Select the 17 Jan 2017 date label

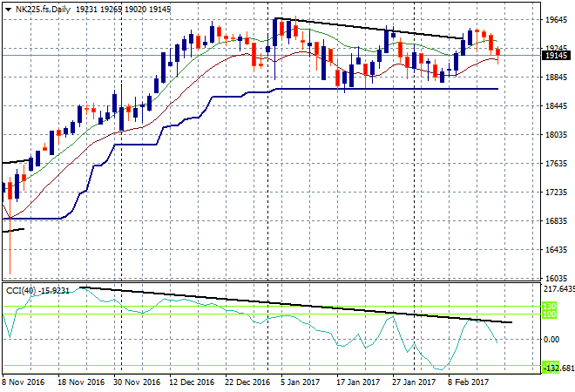click(x=358, y=382)
